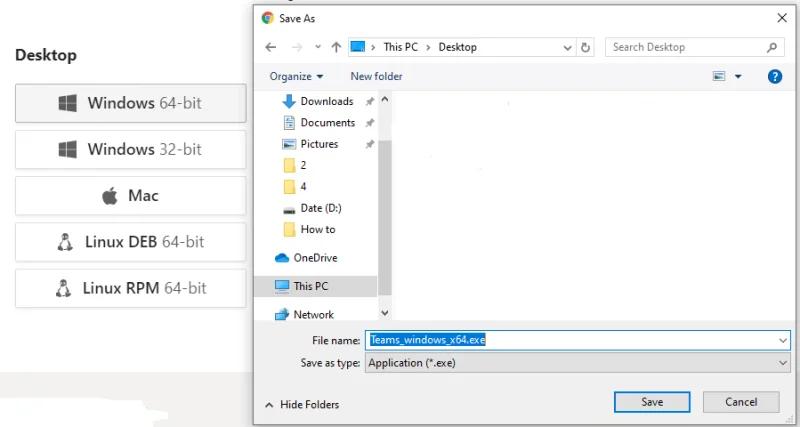This screenshot has height=427, width=800.
Task: Download Windows 64-bit on web page
Action: [131, 103]
